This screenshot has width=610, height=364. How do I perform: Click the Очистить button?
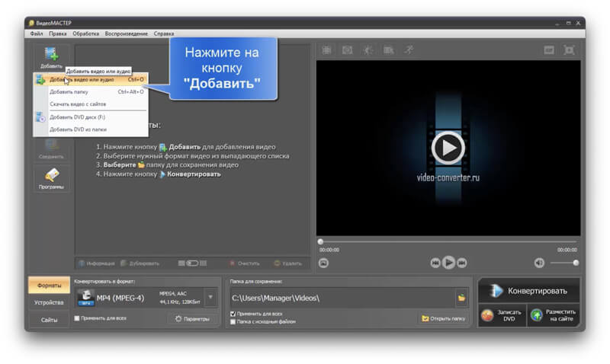point(245,263)
